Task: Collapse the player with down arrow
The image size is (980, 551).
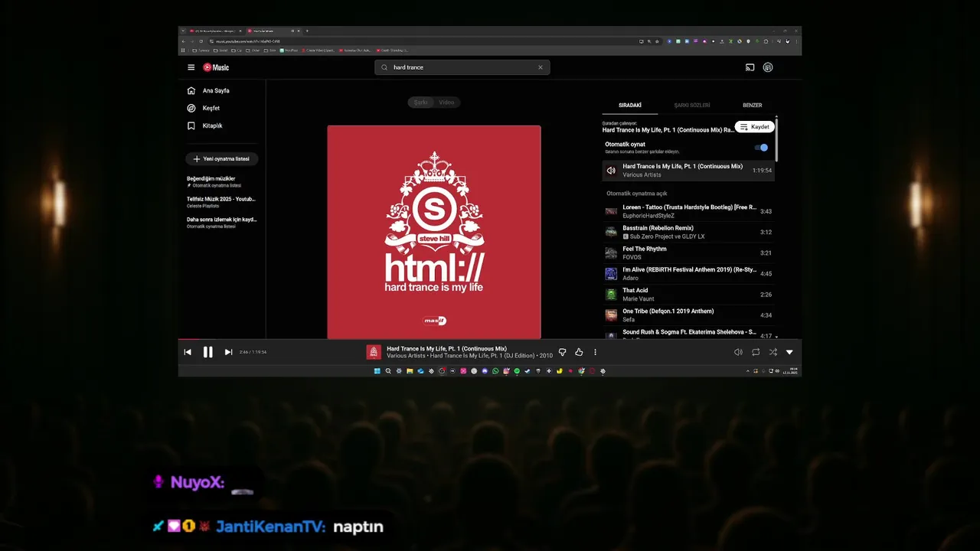Action: pyautogui.click(x=789, y=352)
